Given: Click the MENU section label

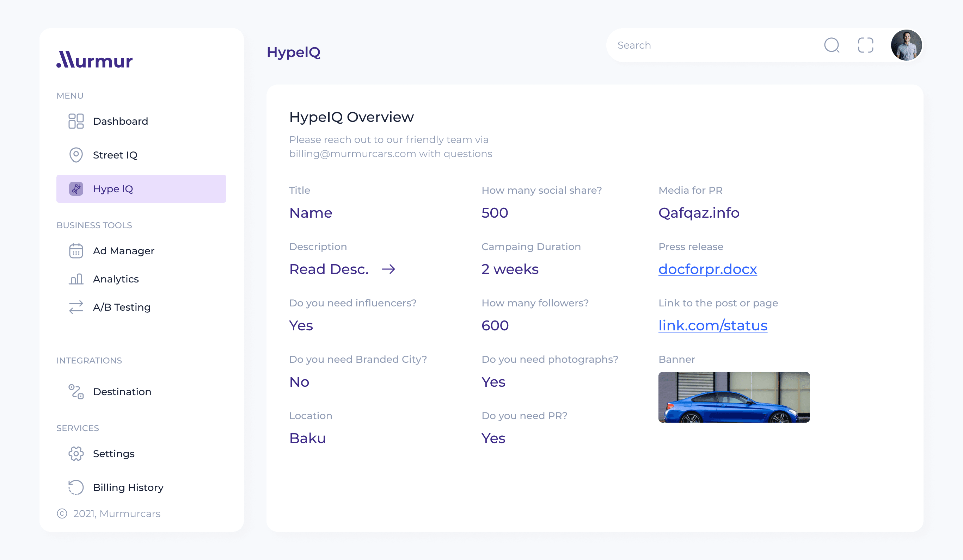Looking at the screenshot, I should point(70,95).
